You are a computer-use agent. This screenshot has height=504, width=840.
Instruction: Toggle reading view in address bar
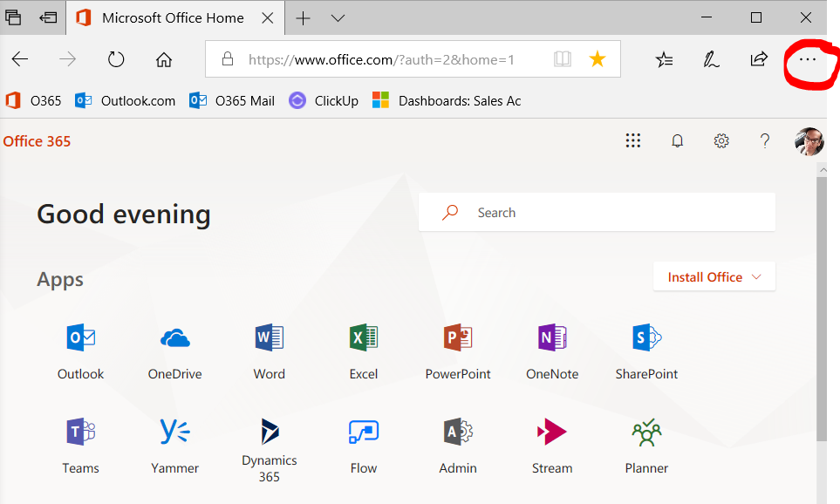tap(563, 59)
